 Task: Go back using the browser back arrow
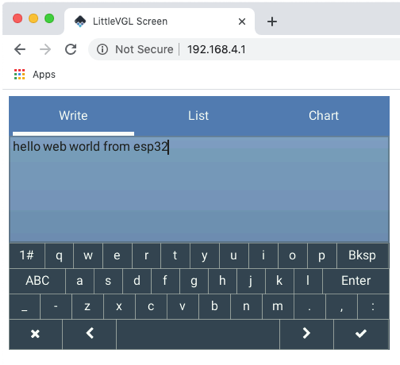(20, 50)
